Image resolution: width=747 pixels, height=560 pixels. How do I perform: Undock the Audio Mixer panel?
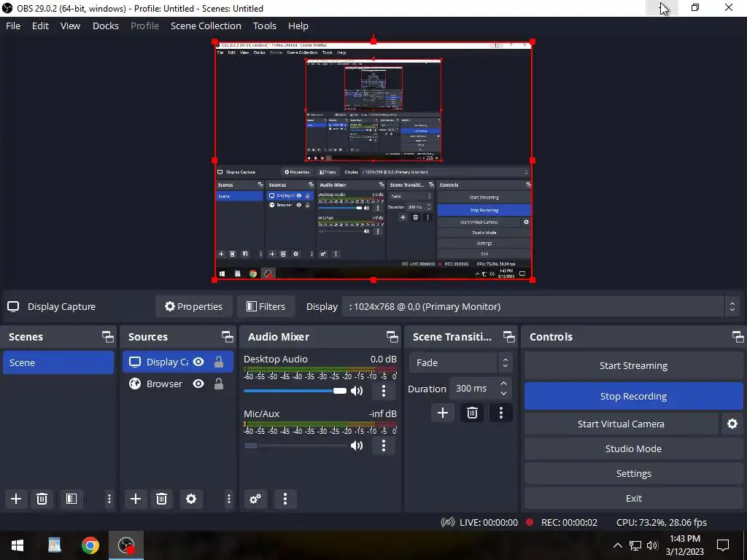click(392, 337)
